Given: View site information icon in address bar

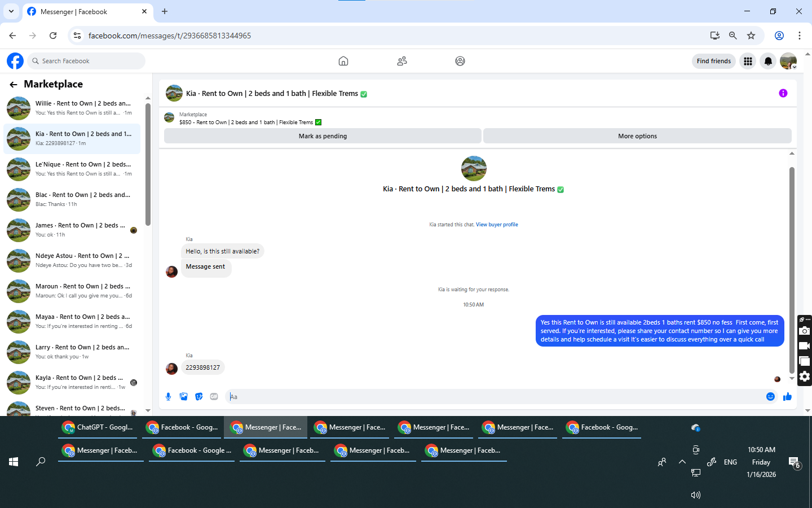Looking at the screenshot, I should 77,36.
